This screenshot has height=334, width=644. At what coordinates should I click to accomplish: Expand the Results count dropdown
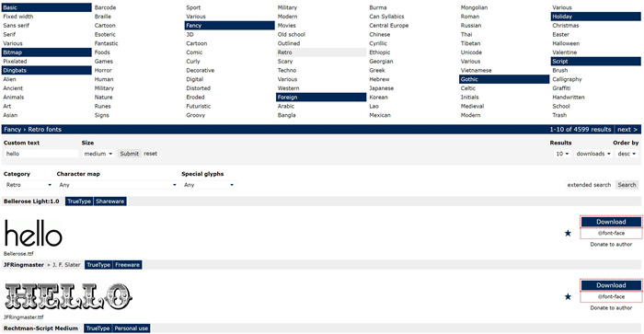pos(562,154)
